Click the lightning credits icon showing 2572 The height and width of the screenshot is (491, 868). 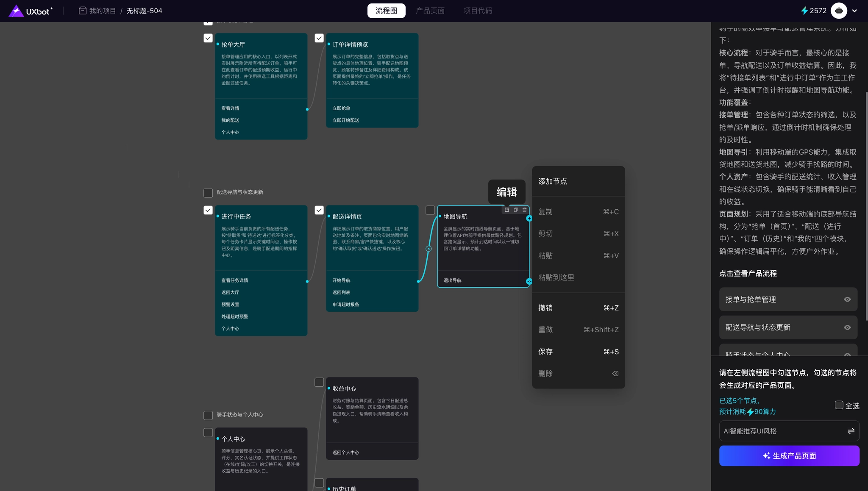click(x=804, y=11)
